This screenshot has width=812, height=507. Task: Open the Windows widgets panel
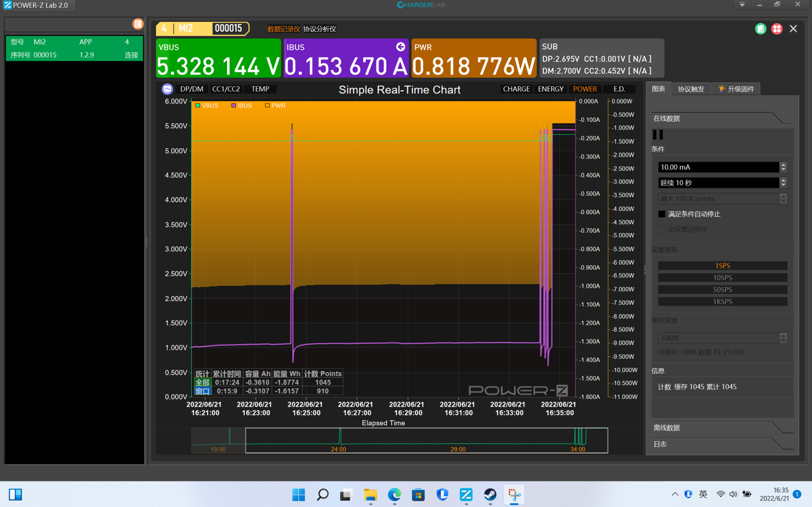click(x=15, y=494)
